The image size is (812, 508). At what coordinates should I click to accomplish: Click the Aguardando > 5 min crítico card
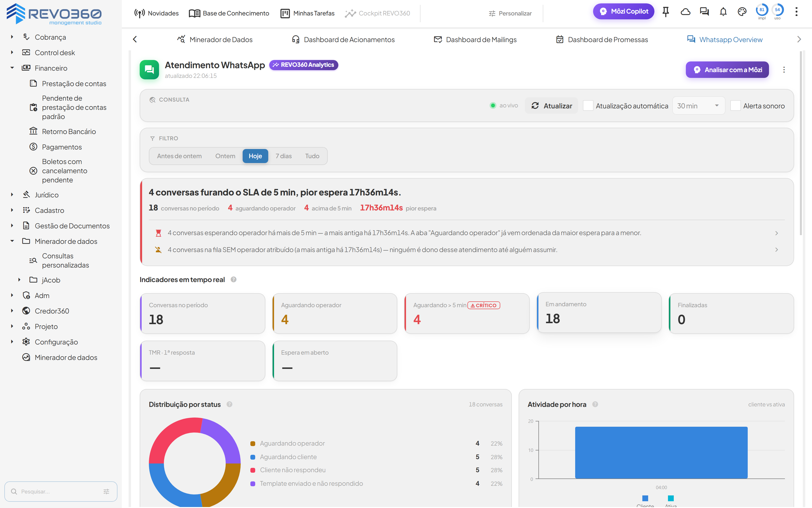pyautogui.click(x=467, y=313)
